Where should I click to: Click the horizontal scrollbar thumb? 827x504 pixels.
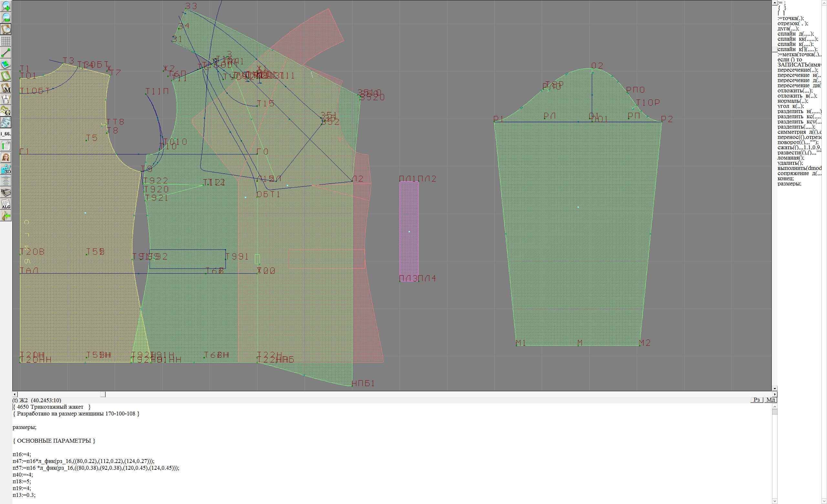(103, 394)
